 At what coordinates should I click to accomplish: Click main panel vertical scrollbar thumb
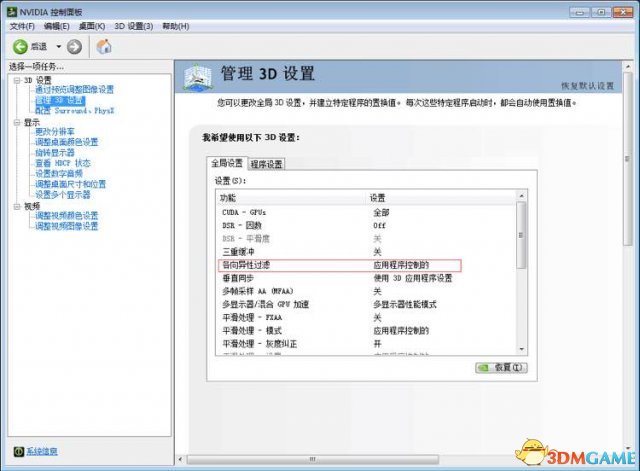click(x=628, y=158)
